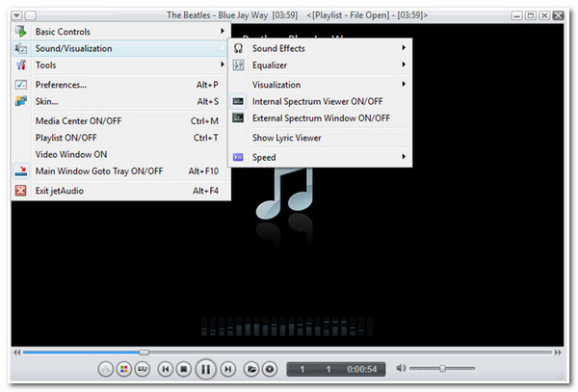The image size is (578, 392).
Task: Click the purple Speed icon
Action: [238, 157]
